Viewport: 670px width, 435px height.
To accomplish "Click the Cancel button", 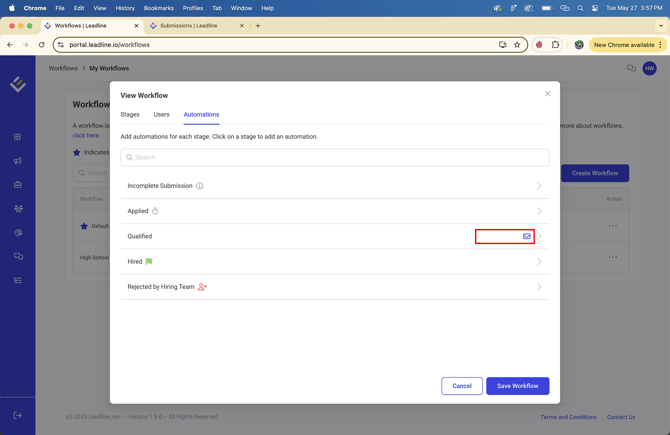I will pos(462,386).
